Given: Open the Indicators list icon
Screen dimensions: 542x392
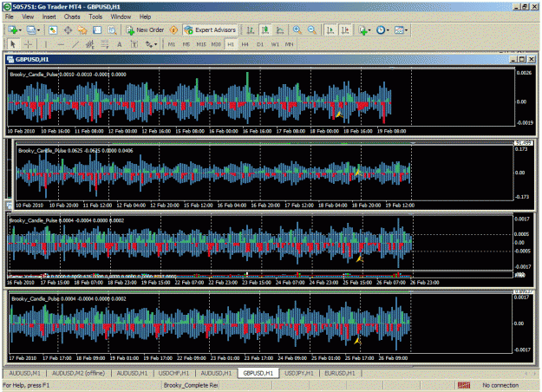Looking at the screenshot, I should [362, 30].
